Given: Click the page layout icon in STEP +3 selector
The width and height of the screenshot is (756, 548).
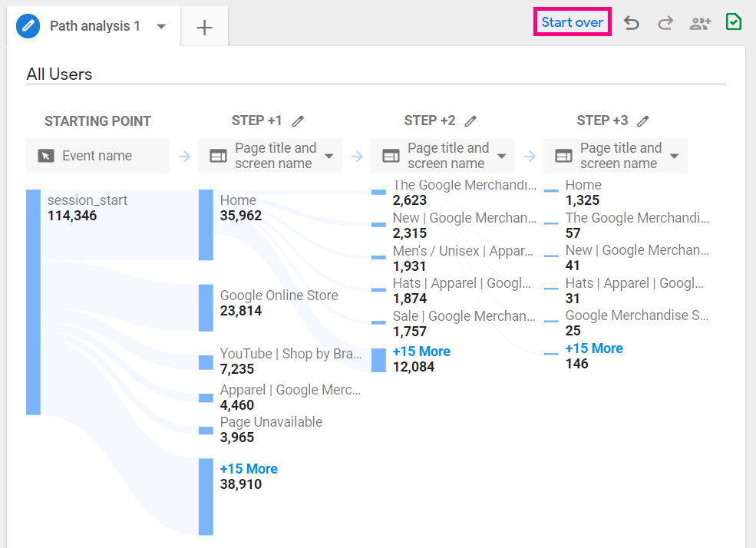Looking at the screenshot, I should click(563, 156).
